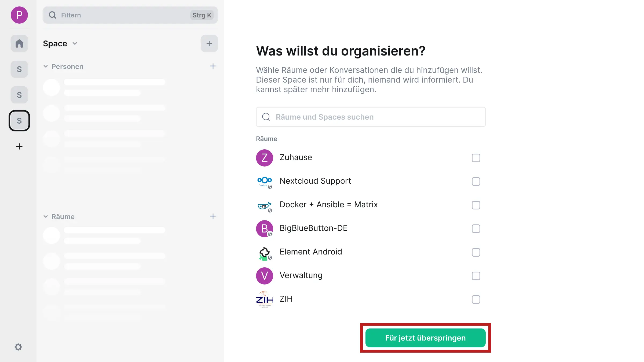644x362 pixels.
Task: Switch to the currently highlighted S space tab
Action: pos(19,121)
